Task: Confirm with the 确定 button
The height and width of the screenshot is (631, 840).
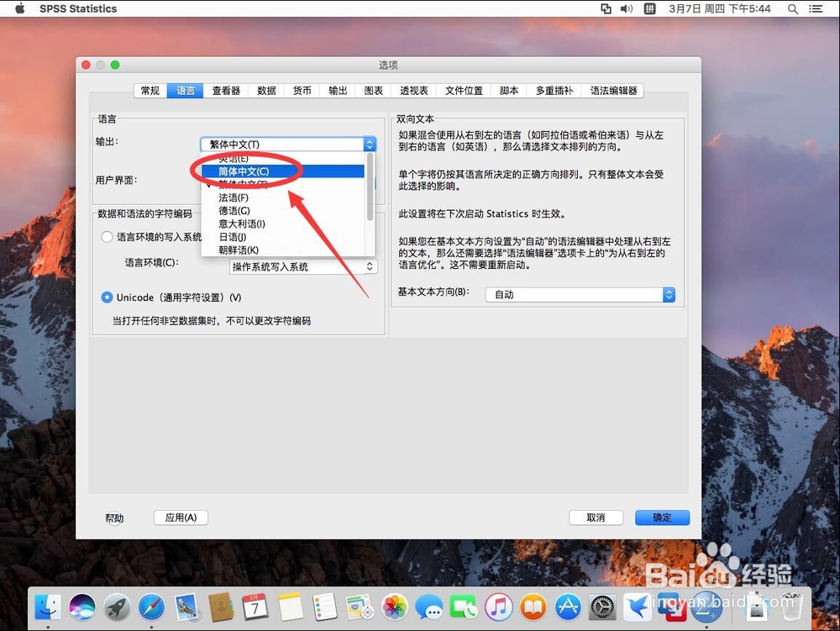Action: coord(662,518)
